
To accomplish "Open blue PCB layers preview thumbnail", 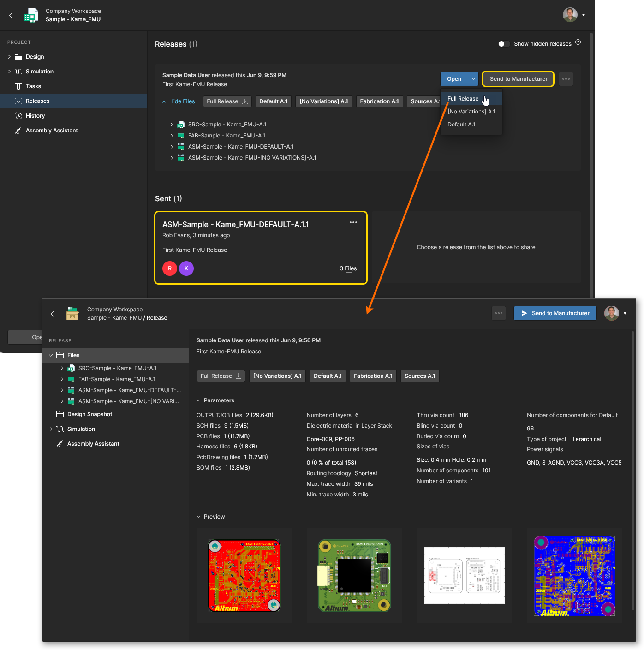I will coord(574,575).
